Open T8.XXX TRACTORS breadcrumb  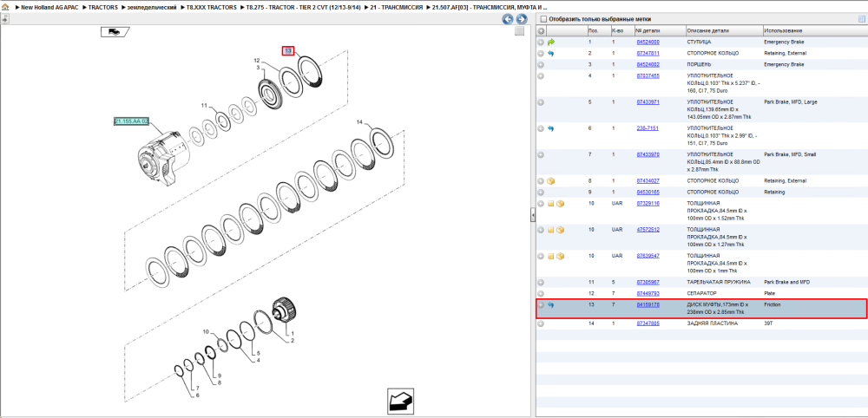point(214,8)
